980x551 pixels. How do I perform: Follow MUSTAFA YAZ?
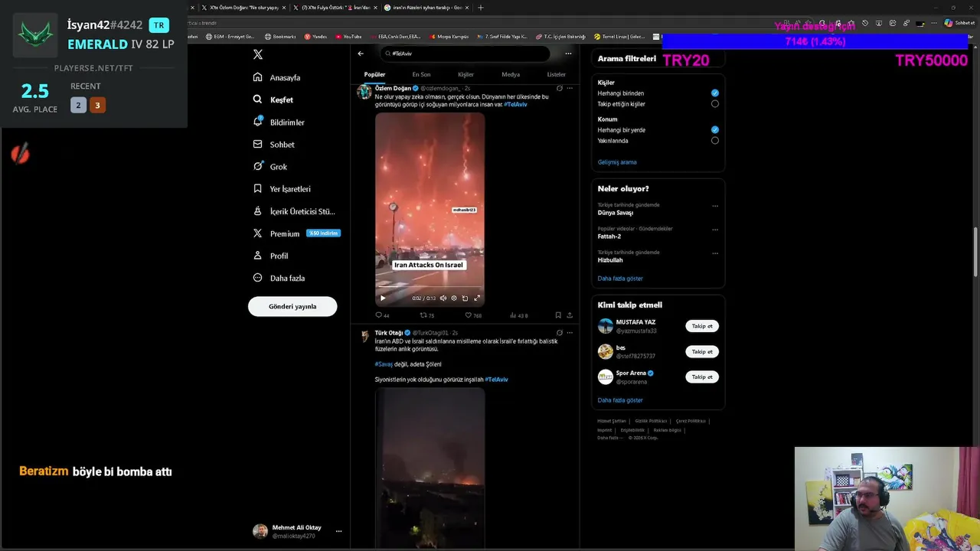tap(702, 326)
